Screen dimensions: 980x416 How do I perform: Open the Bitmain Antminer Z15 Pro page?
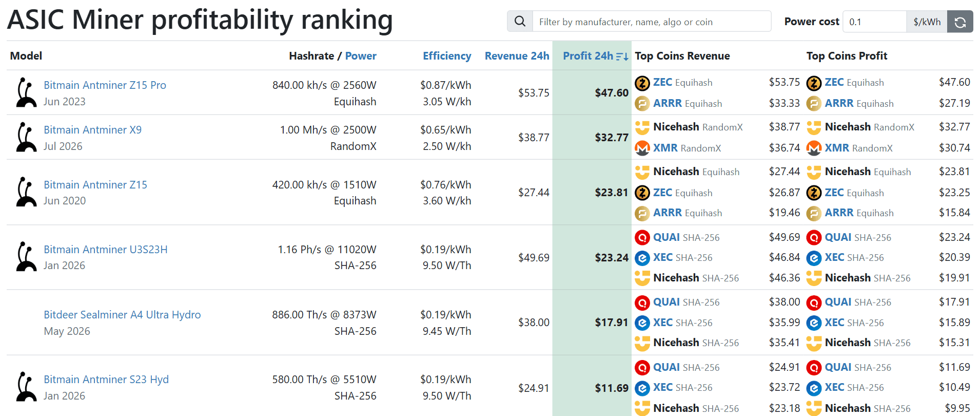pyautogui.click(x=105, y=85)
